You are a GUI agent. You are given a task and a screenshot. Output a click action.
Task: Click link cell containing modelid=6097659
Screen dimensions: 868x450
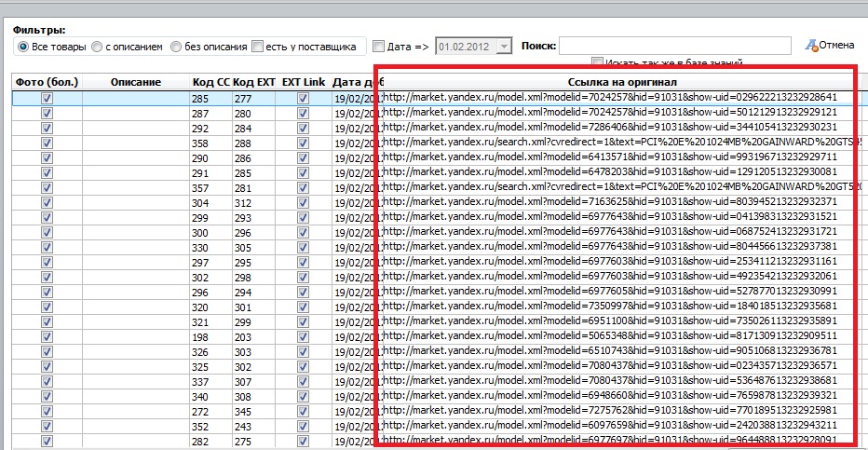pyautogui.click(x=622, y=426)
